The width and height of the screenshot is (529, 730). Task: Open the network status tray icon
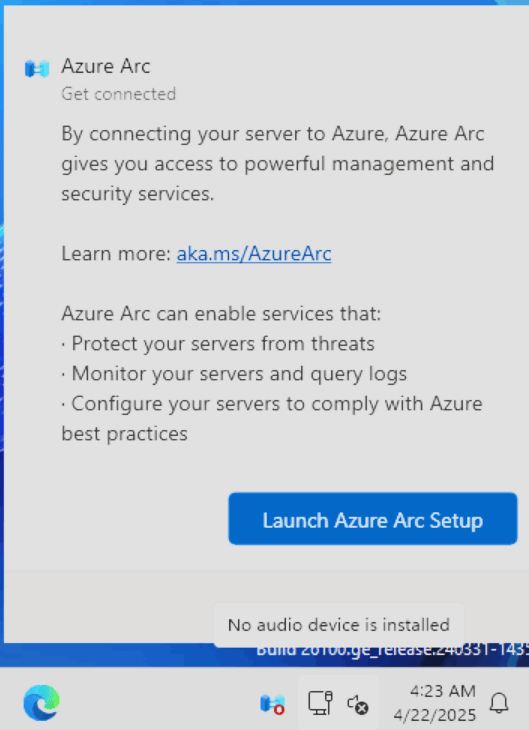tap(320, 703)
